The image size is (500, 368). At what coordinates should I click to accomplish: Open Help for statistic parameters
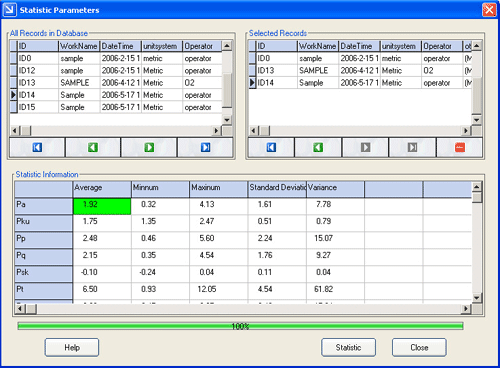72,347
